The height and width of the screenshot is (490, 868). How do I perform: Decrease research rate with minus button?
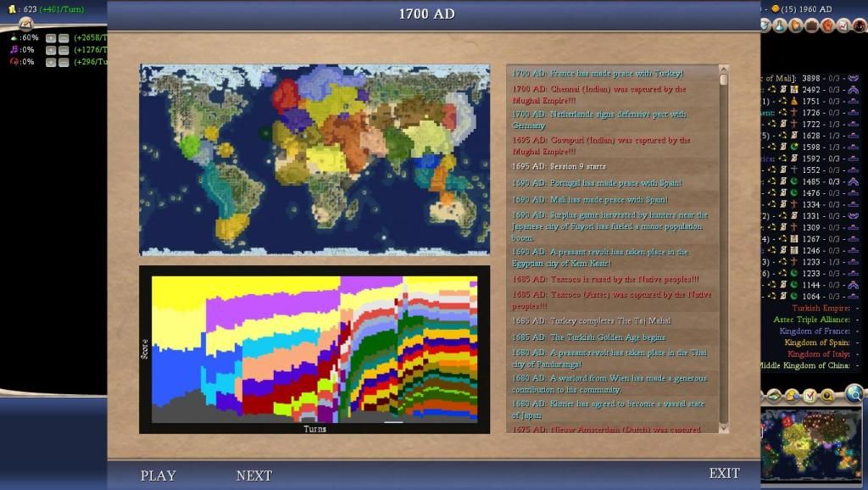[64, 37]
